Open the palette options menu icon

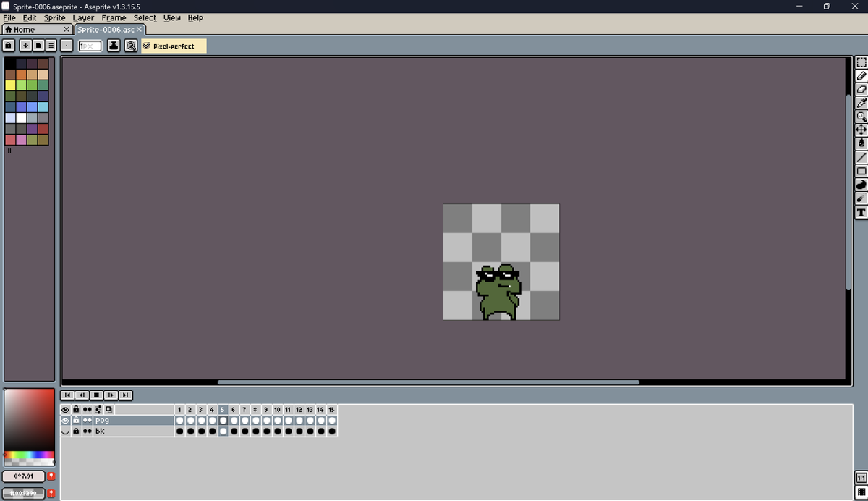click(x=51, y=46)
